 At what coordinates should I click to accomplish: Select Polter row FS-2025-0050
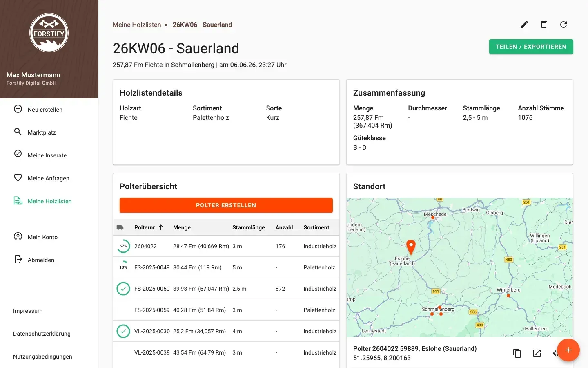click(x=226, y=289)
